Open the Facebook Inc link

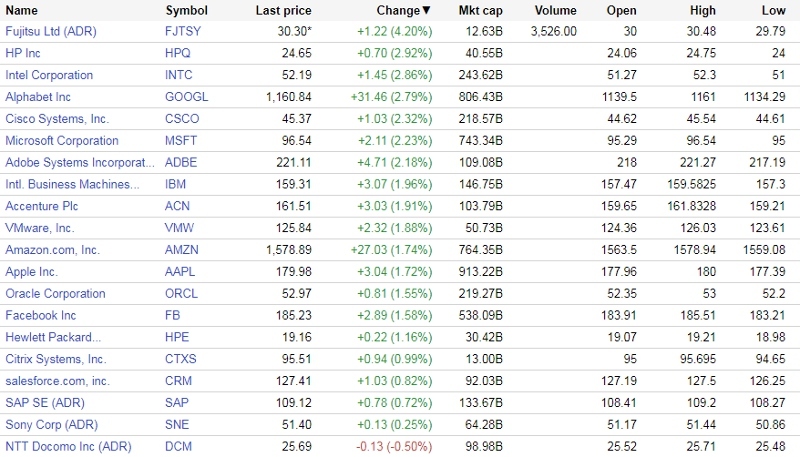pos(41,316)
